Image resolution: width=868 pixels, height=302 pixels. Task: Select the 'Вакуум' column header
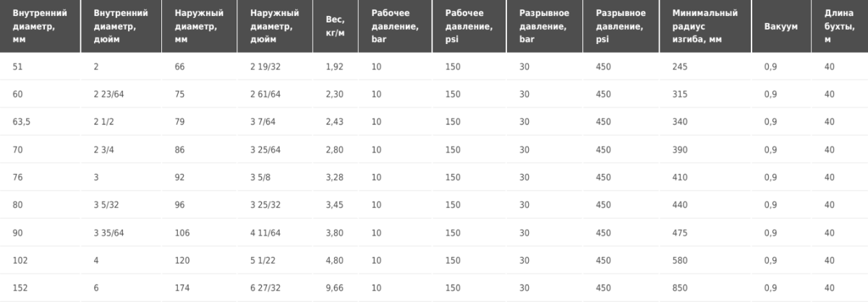781,27
